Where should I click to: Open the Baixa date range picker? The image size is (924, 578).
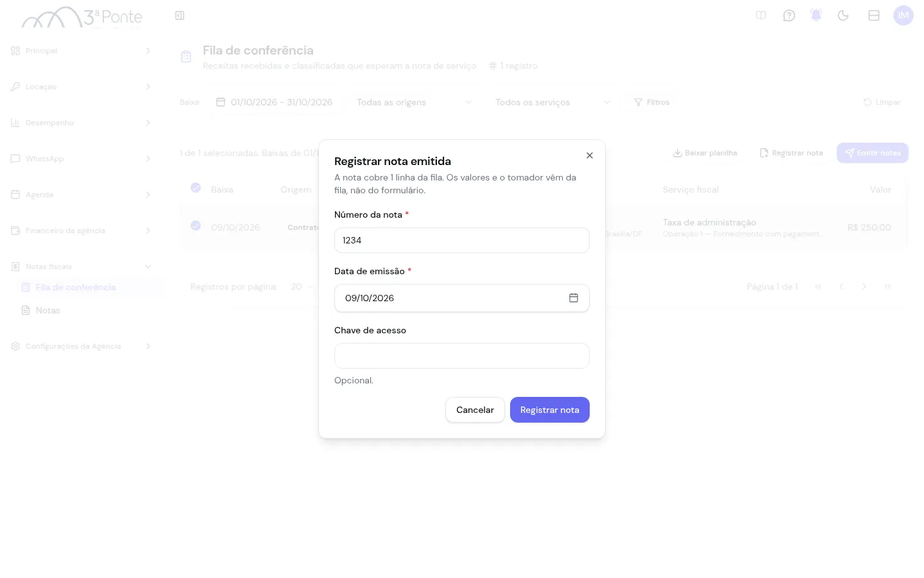click(x=274, y=102)
